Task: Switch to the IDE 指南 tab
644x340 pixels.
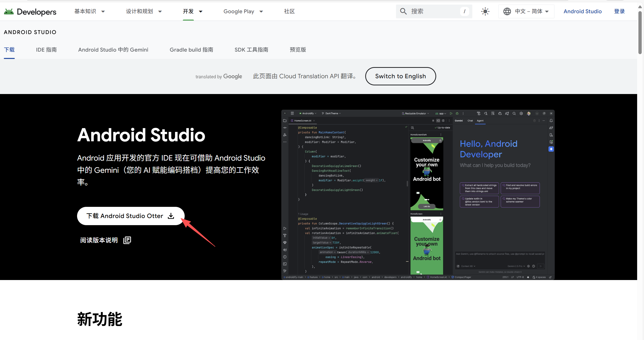Action: point(46,50)
